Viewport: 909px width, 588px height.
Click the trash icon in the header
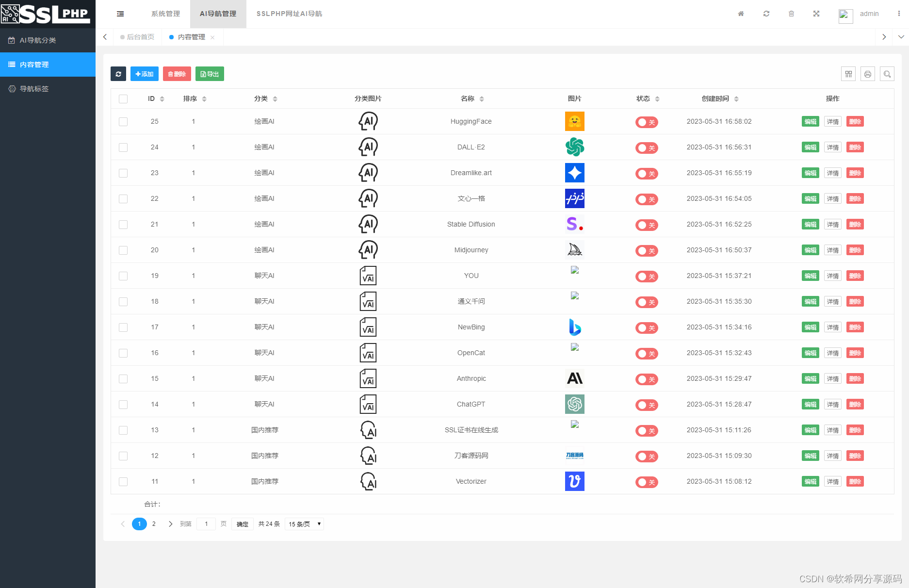pos(791,14)
